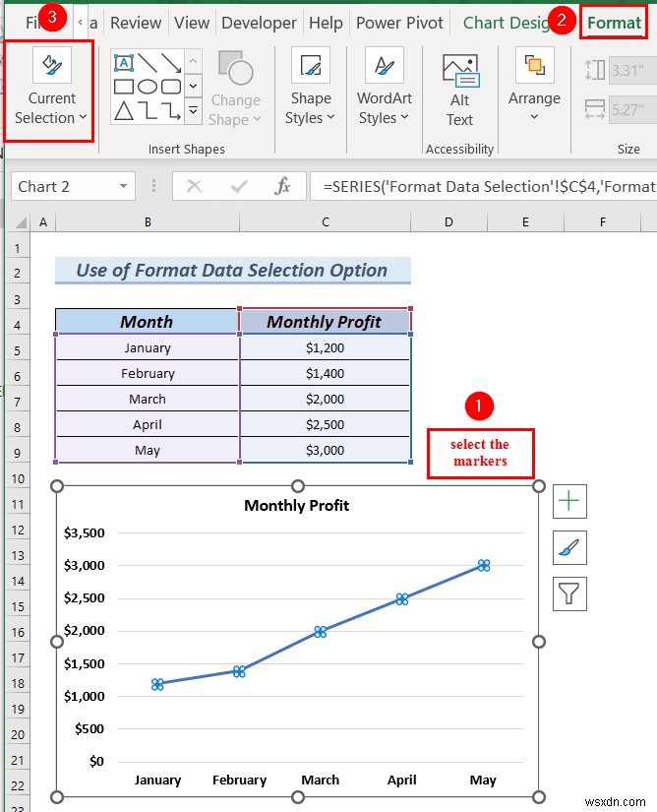Open the Shape Styles menu
This screenshot has width=657, height=812.
[x=311, y=87]
